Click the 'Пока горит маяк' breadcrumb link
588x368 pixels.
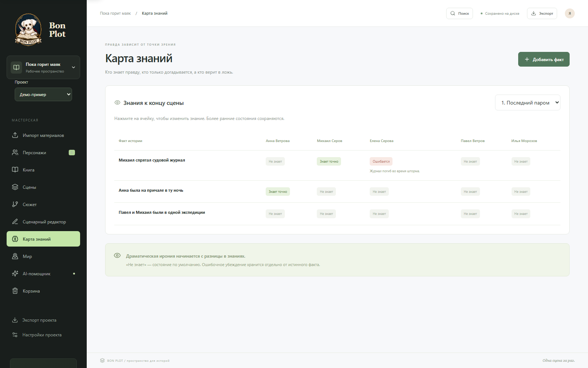click(x=115, y=13)
